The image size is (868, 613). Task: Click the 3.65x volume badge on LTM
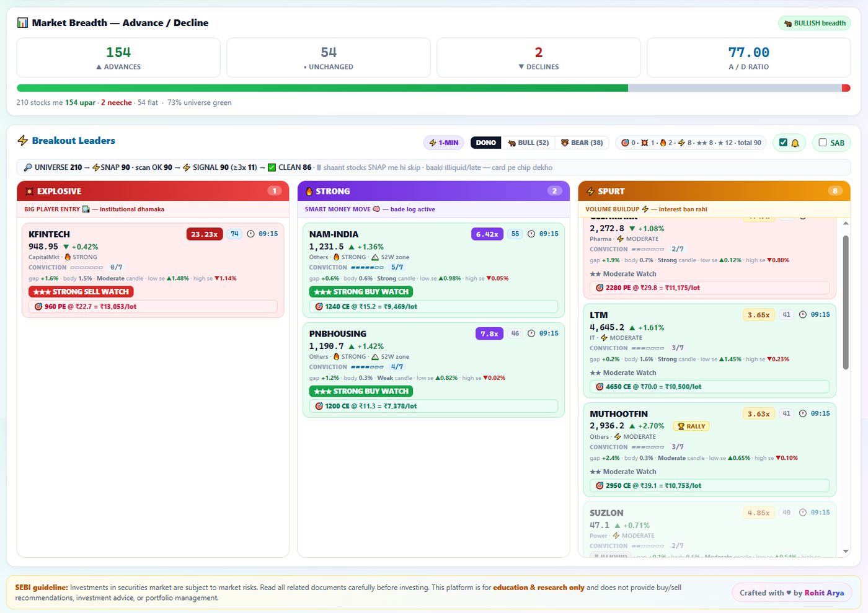(759, 315)
